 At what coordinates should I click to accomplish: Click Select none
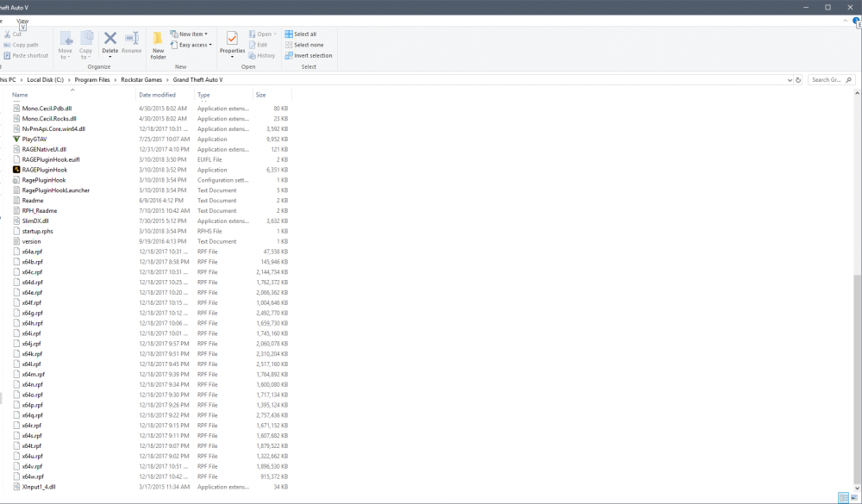click(304, 45)
